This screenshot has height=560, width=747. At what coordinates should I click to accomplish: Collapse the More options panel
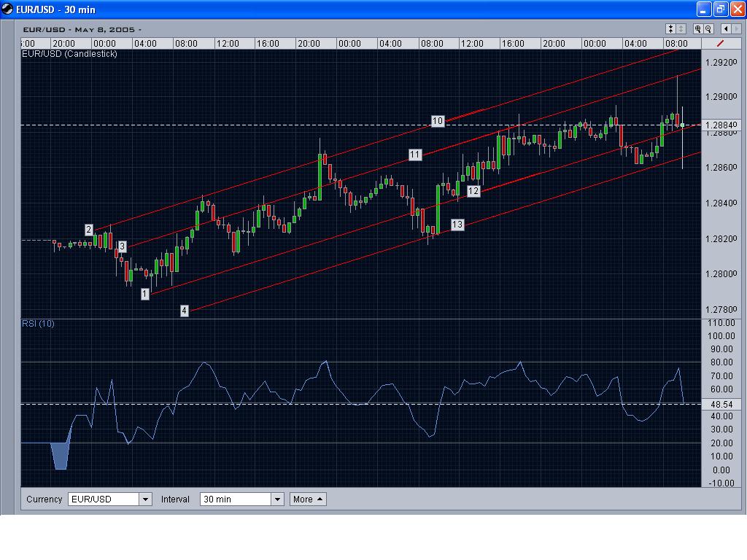[x=306, y=499]
